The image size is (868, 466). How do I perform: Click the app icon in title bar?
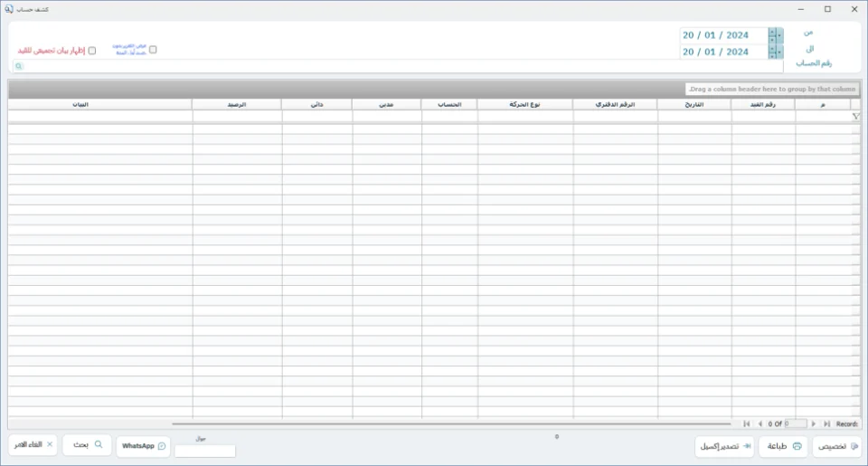click(x=9, y=9)
